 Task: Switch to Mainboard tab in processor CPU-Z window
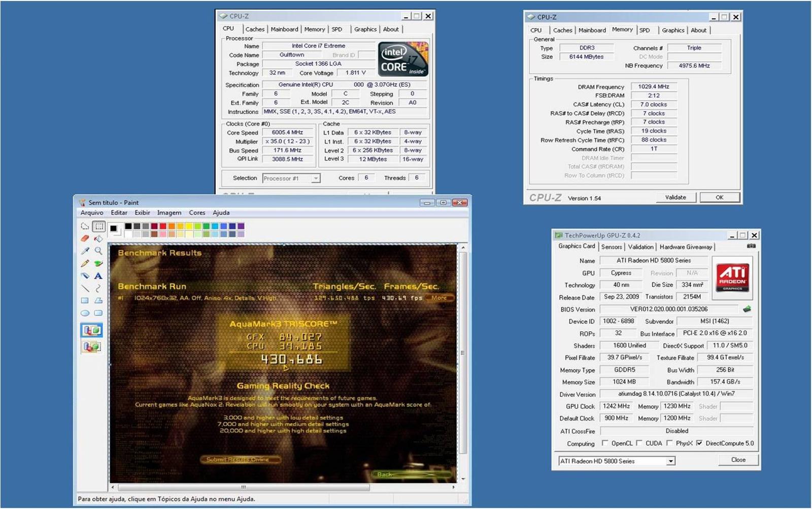click(x=284, y=29)
